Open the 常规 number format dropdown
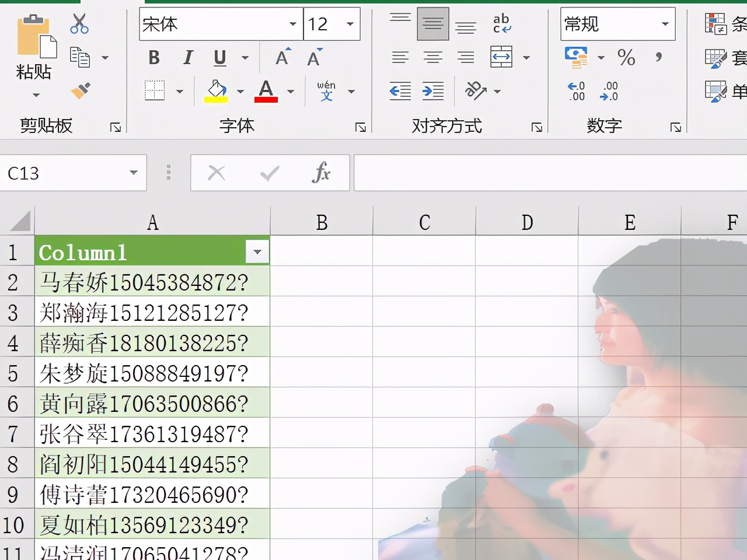Image resolution: width=747 pixels, height=560 pixels. coord(665,24)
